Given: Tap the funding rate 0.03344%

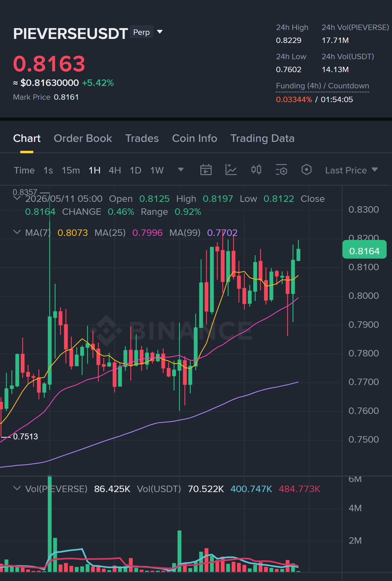Looking at the screenshot, I should [x=294, y=99].
